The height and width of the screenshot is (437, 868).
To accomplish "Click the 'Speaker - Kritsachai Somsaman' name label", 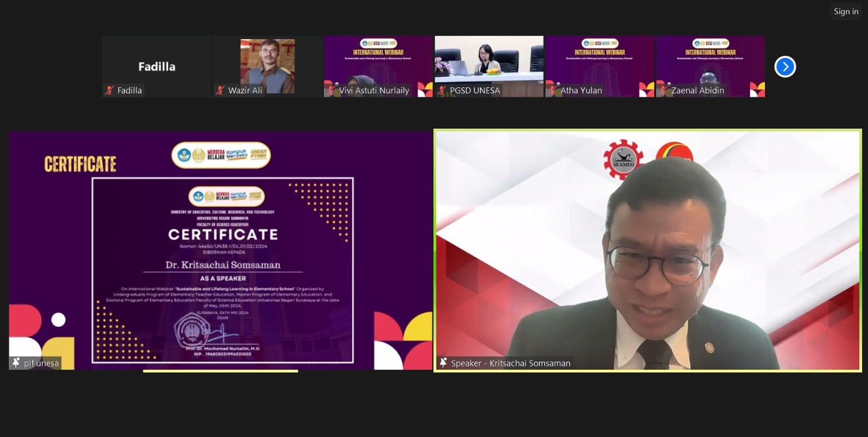I will 510,363.
